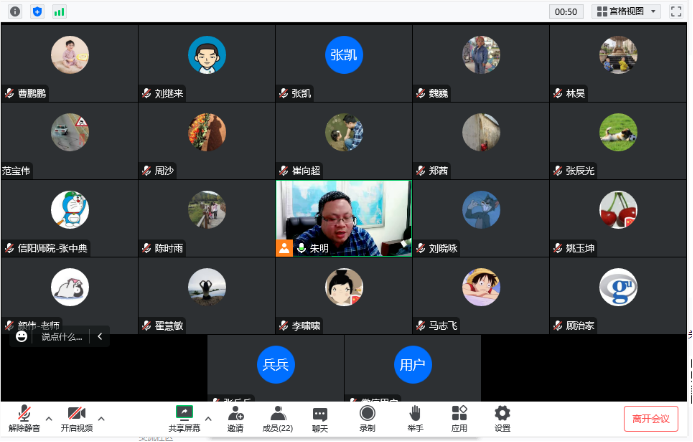The image size is (693, 442).
Task: Collapse the quick chat bar arrow
Action: (x=99, y=337)
